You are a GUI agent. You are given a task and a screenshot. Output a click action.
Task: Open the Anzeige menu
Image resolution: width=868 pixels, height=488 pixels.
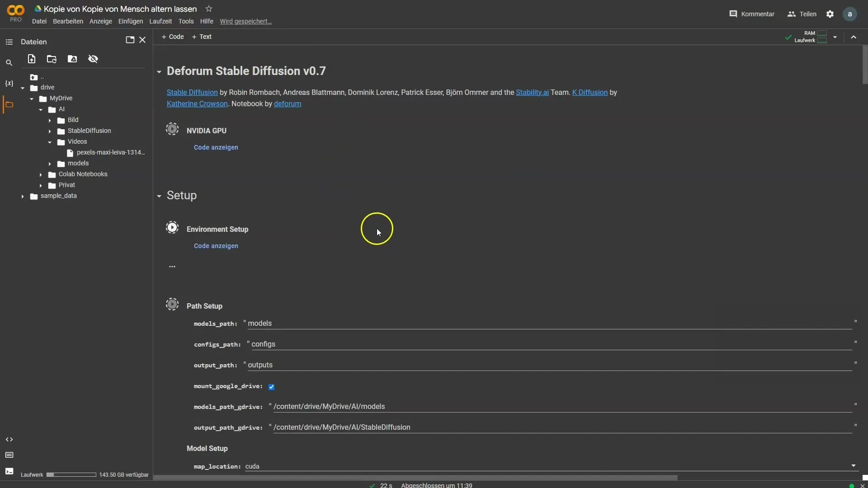click(x=100, y=21)
